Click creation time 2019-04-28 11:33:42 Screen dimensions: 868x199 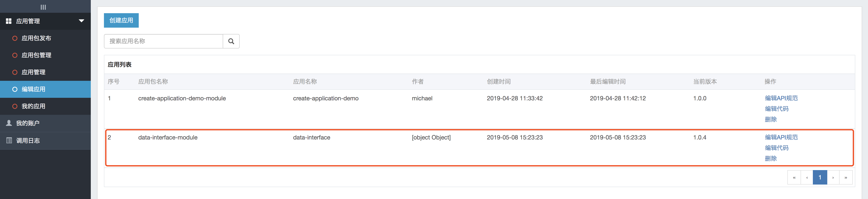click(515, 98)
